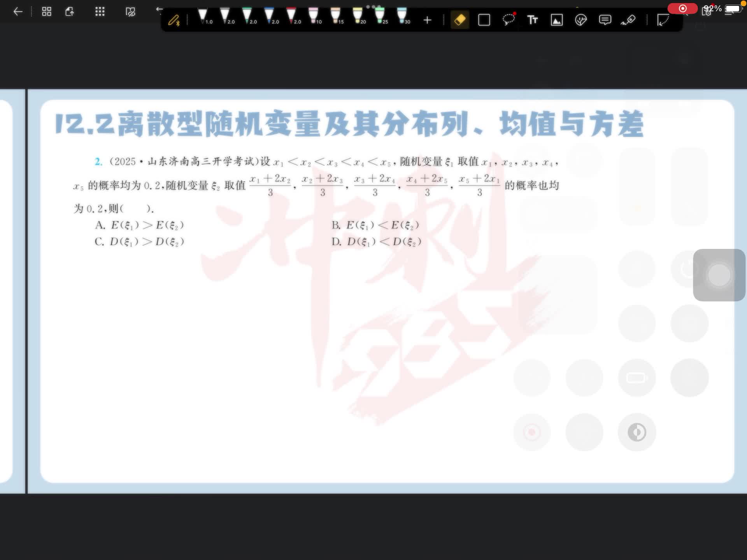Open the nine-dot apps menu

click(100, 12)
